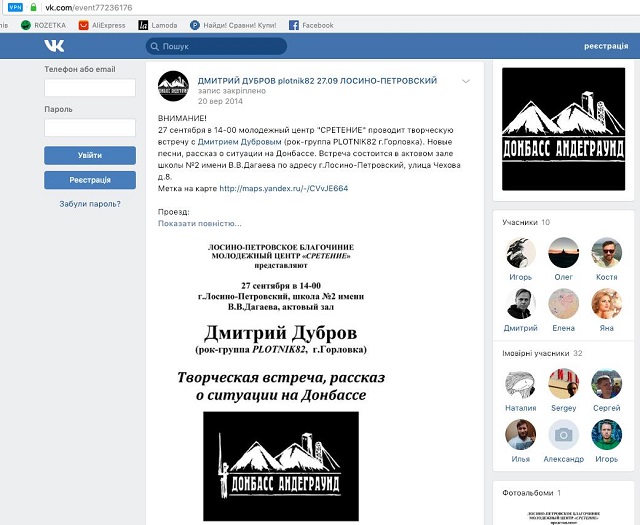Expand post text via Показати повністю
The width and height of the screenshot is (640, 525).
coord(200,223)
